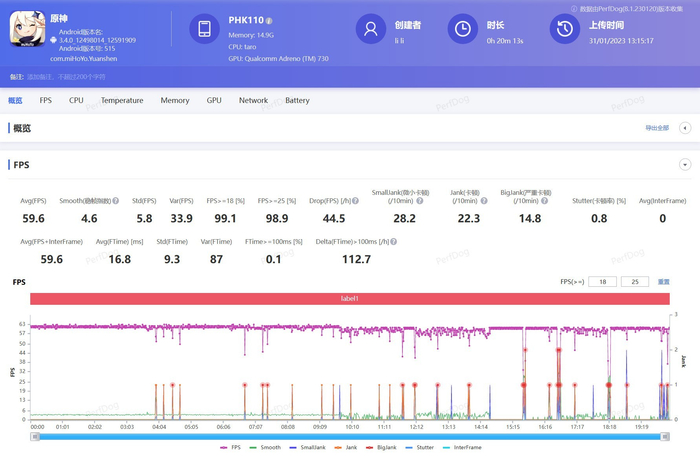Screen dimensions: 700x458
Task: Click the duration clock icon
Action: point(462,30)
